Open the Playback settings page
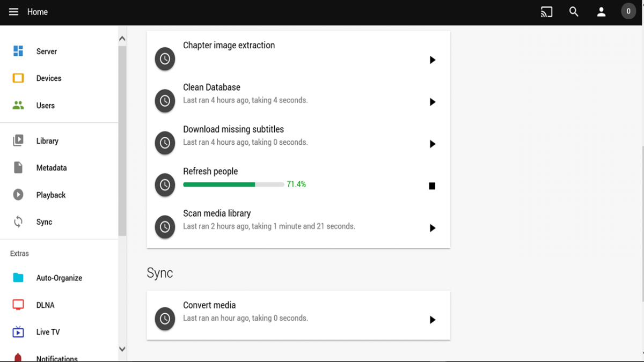The height and width of the screenshot is (362, 644). point(51,195)
